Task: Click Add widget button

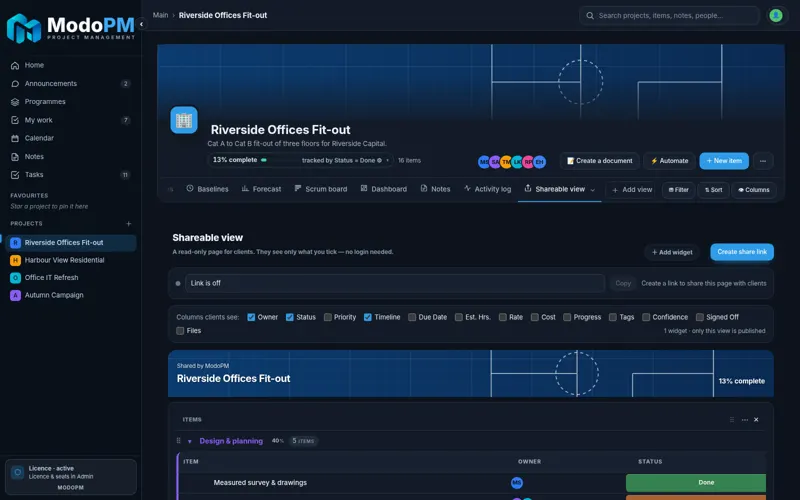Action: point(672,252)
